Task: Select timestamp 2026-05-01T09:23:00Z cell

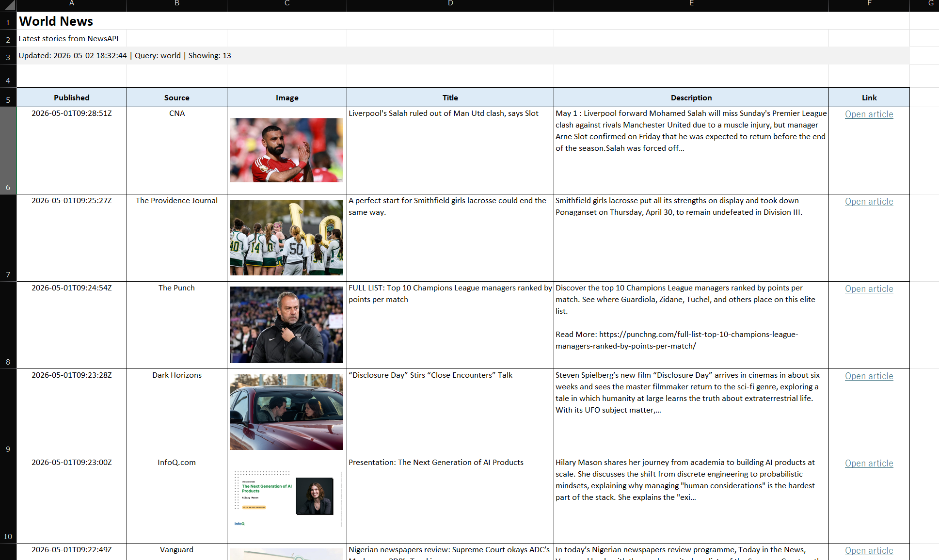Action: (x=72, y=500)
